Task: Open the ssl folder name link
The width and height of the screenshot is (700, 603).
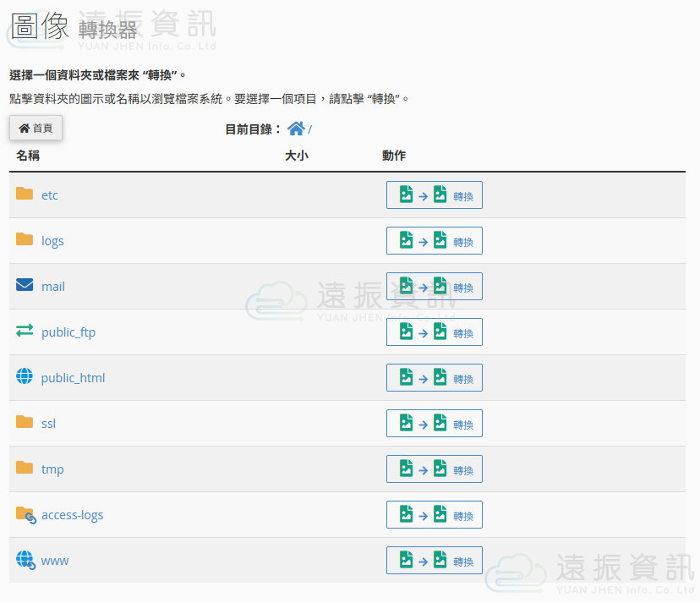Action: [48, 424]
